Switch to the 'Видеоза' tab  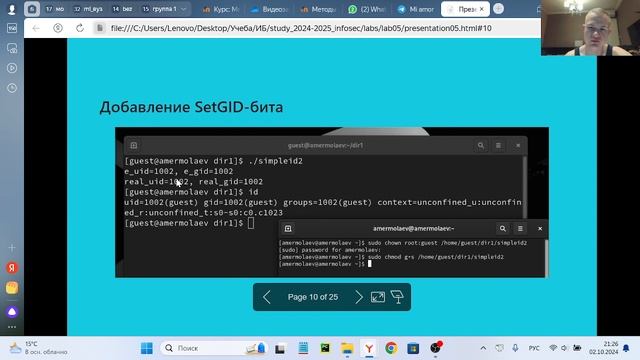[x=269, y=9]
